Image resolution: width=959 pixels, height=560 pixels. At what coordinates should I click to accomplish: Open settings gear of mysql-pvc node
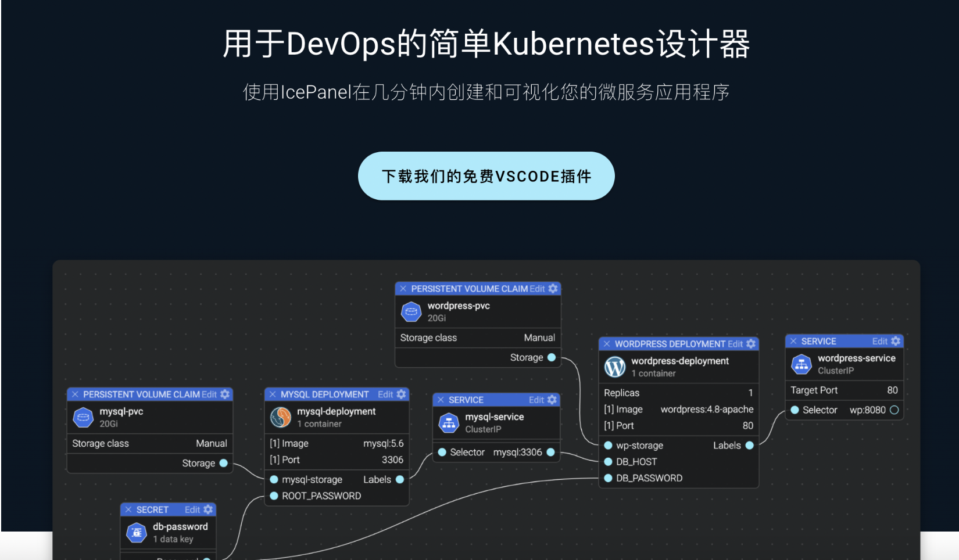coord(225,394)
